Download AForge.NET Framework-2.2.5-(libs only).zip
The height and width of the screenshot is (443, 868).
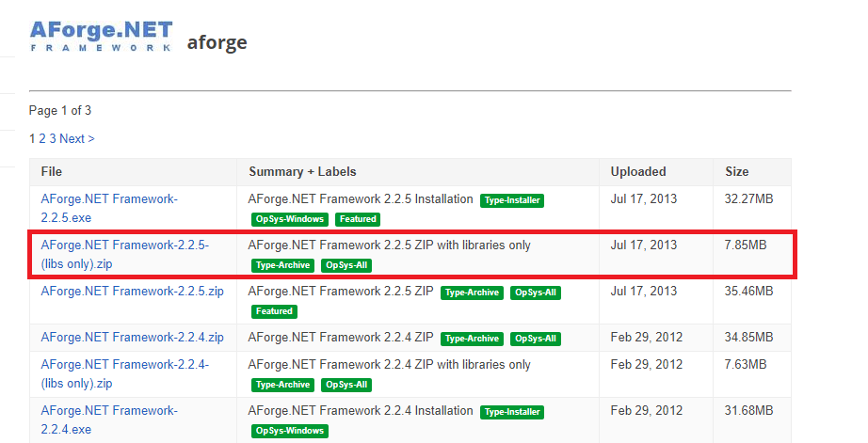click(x=124, y=254)
